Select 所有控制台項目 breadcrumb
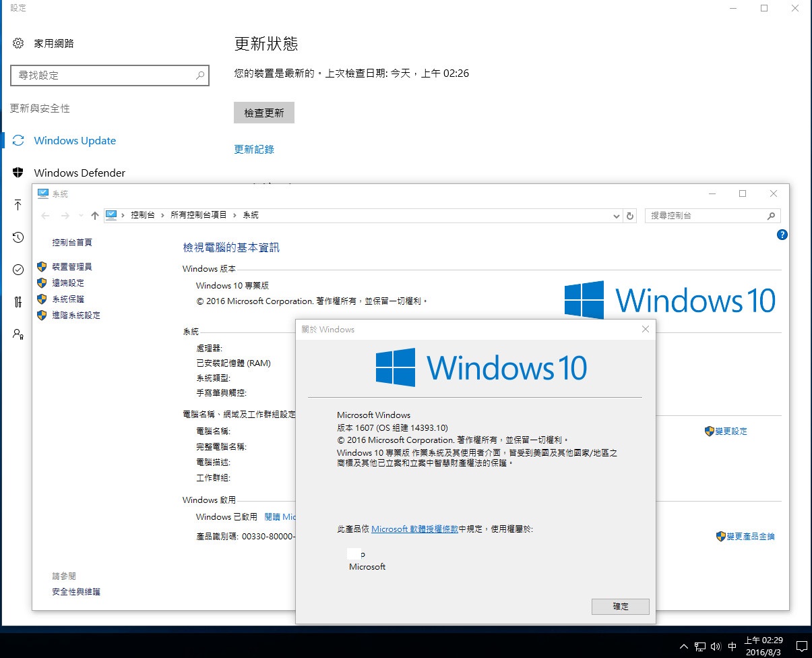Image resolution: width=812 pixels, height=658 pixels. (199, 215)
